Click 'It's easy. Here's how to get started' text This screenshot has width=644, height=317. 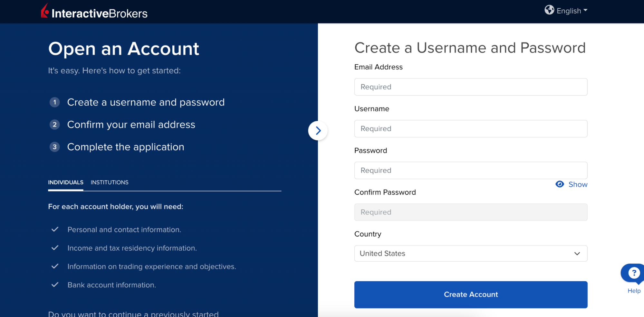[x=114, y=71]
